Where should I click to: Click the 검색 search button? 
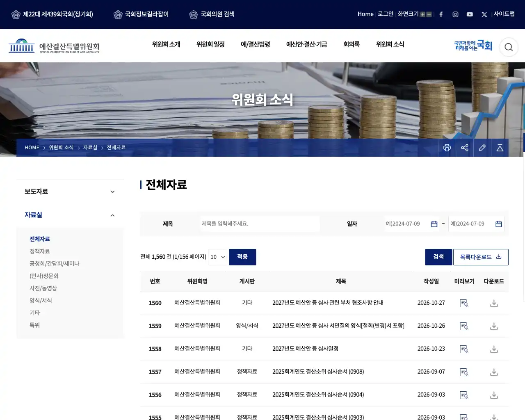click(438, 257)
